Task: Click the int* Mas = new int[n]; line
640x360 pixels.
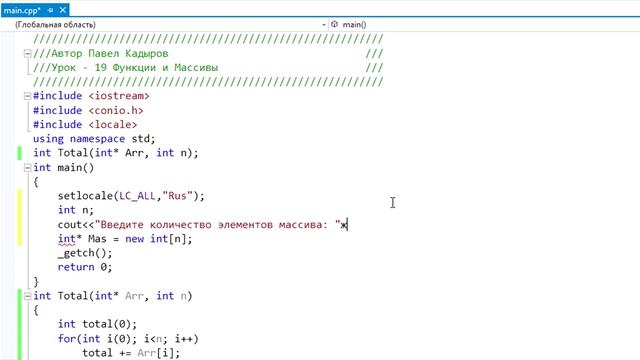Action: pos(125,239)
